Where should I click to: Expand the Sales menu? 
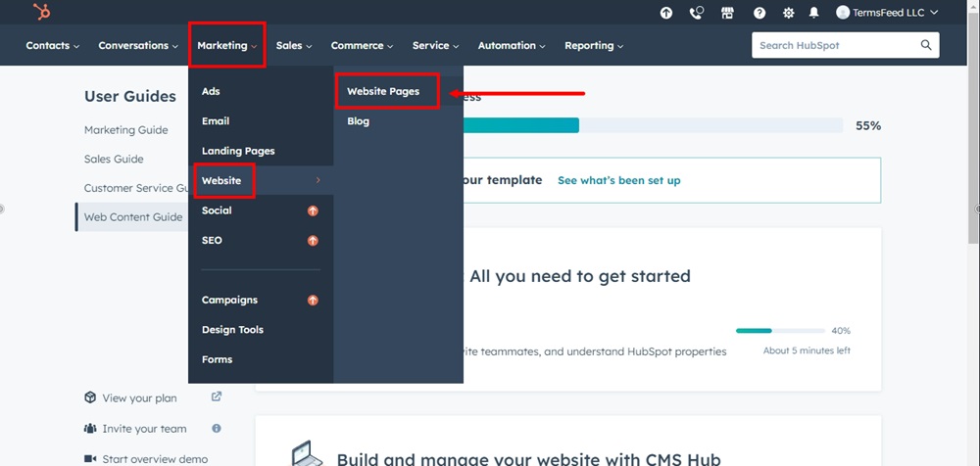(x=294, y=46)
